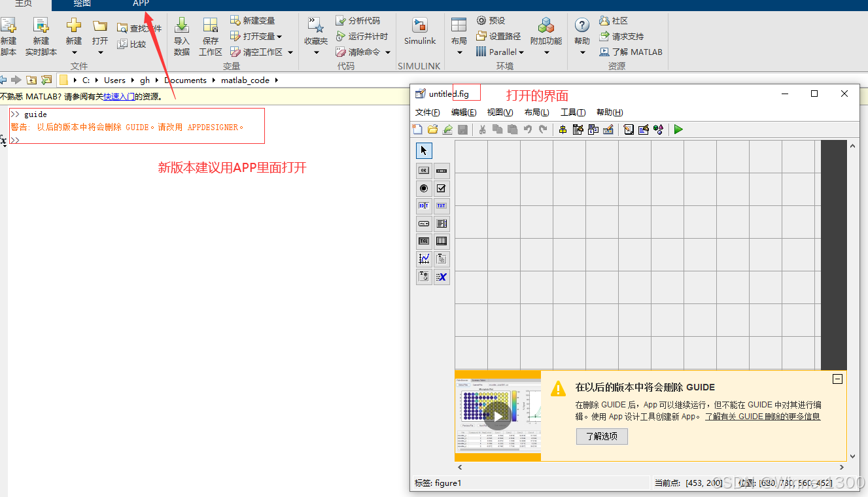The width and height of the screenshot is (868, 497).
Task: Click Open folder icon in GUIDE toolbar
Action: [x=432, y=129]
